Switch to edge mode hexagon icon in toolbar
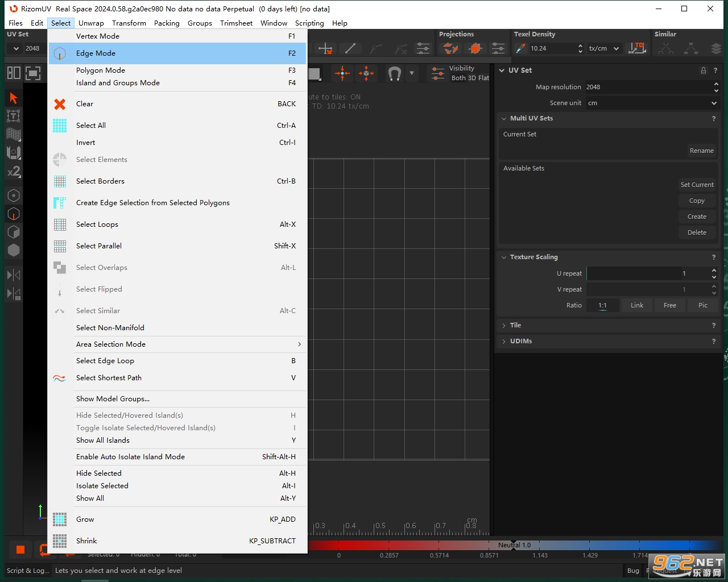This screenshot has height=582, width=728. (x=14, y=214)
